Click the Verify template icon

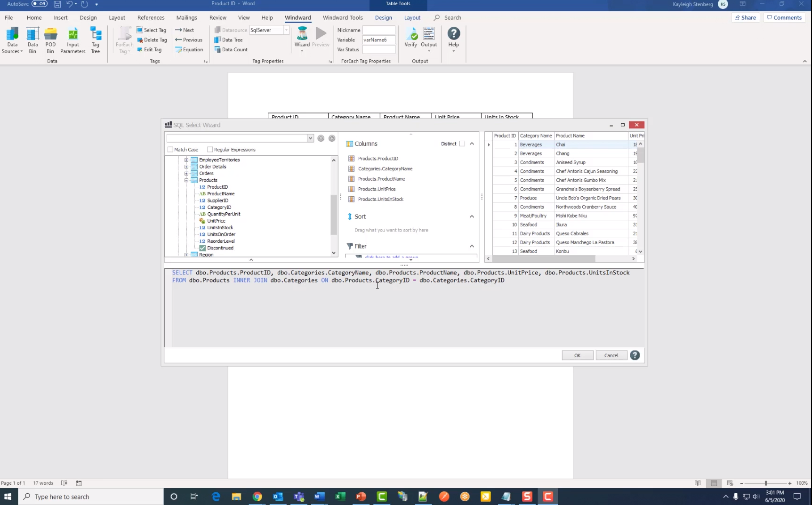click(411, 38)
